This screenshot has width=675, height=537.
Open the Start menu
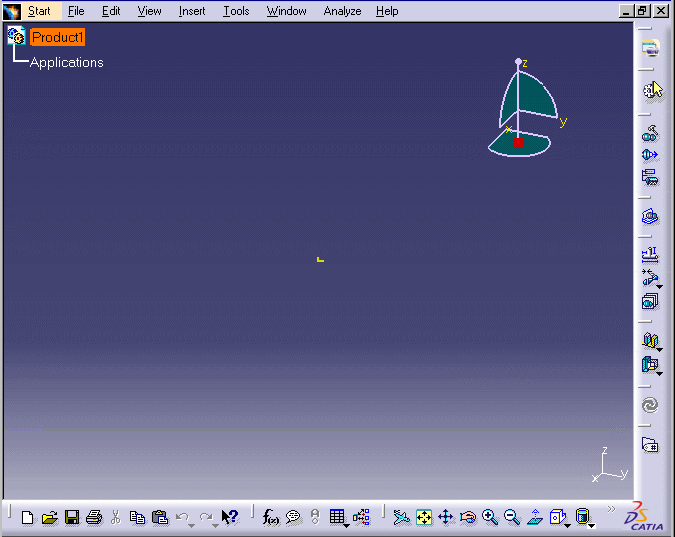click(39, 11)
